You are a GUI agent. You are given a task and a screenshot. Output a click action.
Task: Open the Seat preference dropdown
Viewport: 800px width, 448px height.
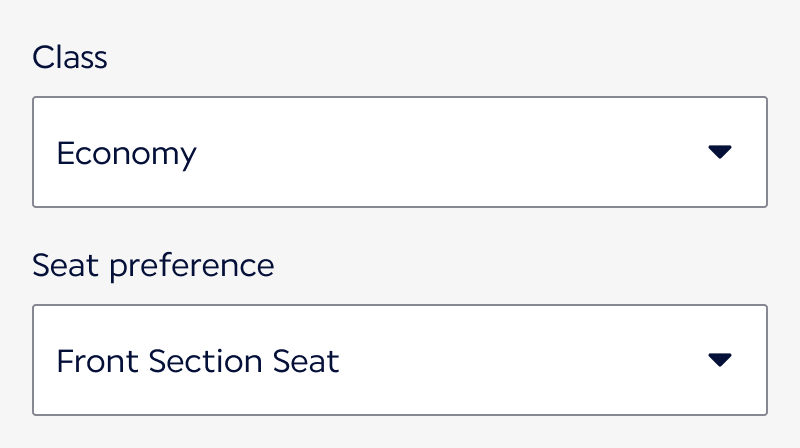[x=400, y=360]
